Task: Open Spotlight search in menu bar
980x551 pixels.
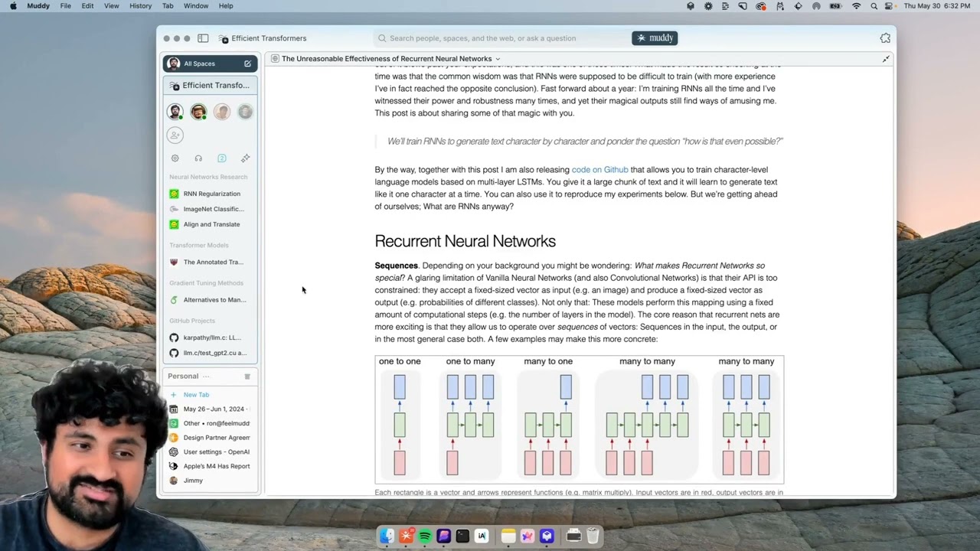Action: point(874,6)
